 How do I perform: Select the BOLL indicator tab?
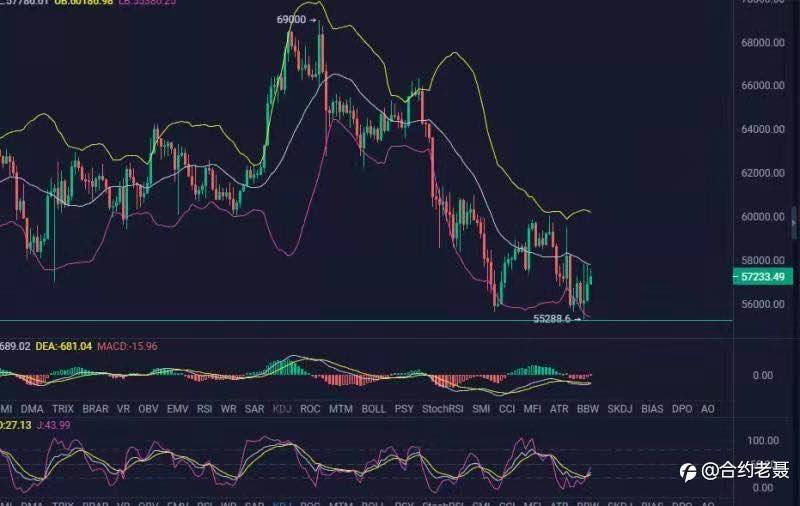click(373, 409)
